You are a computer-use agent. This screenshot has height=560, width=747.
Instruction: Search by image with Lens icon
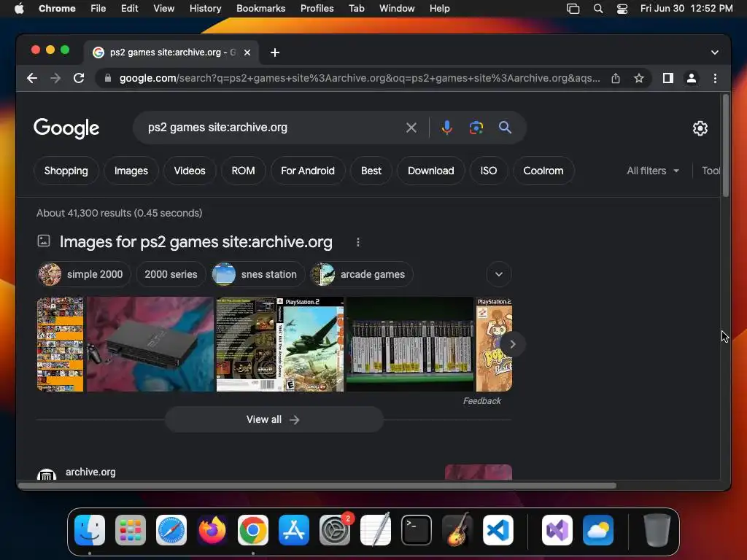(476, 128)
